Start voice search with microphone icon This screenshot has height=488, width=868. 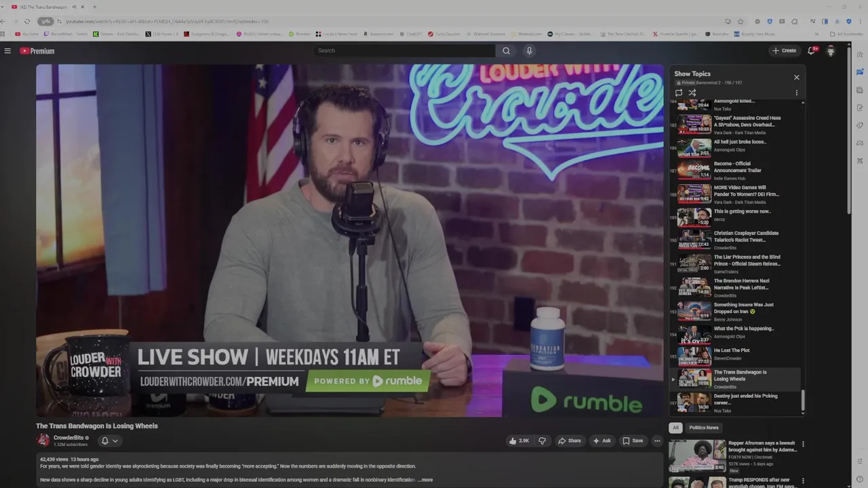[530, 51]
